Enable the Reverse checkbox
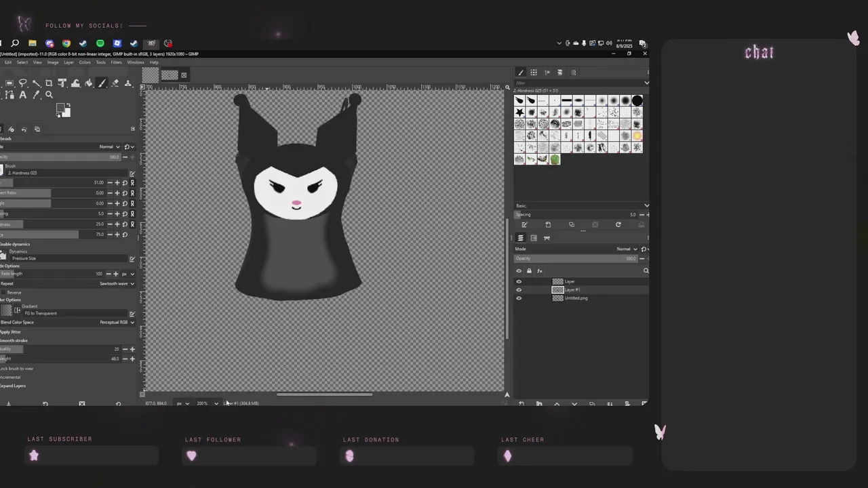Screen dimensions: 868x488 3,292
